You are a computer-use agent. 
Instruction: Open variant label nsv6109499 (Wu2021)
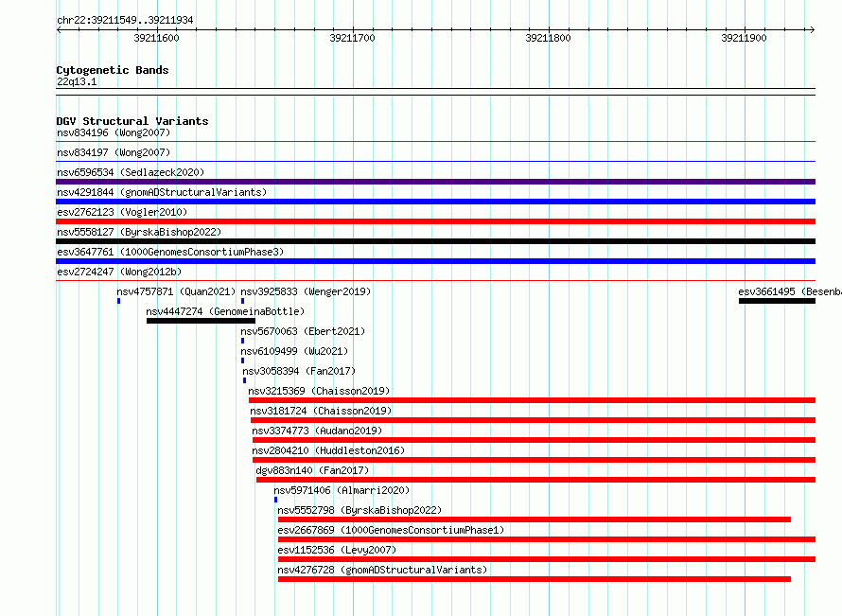tap(294, 351)
